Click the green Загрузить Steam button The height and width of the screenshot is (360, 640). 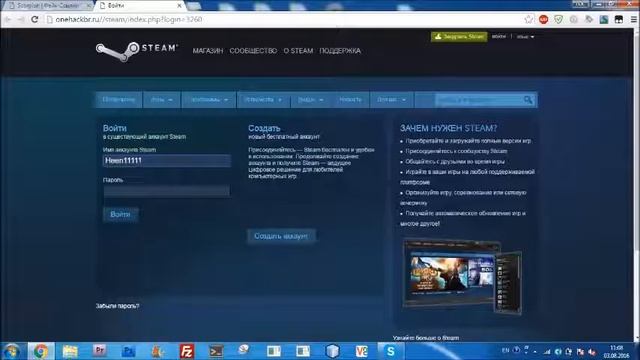click(459, 37)
